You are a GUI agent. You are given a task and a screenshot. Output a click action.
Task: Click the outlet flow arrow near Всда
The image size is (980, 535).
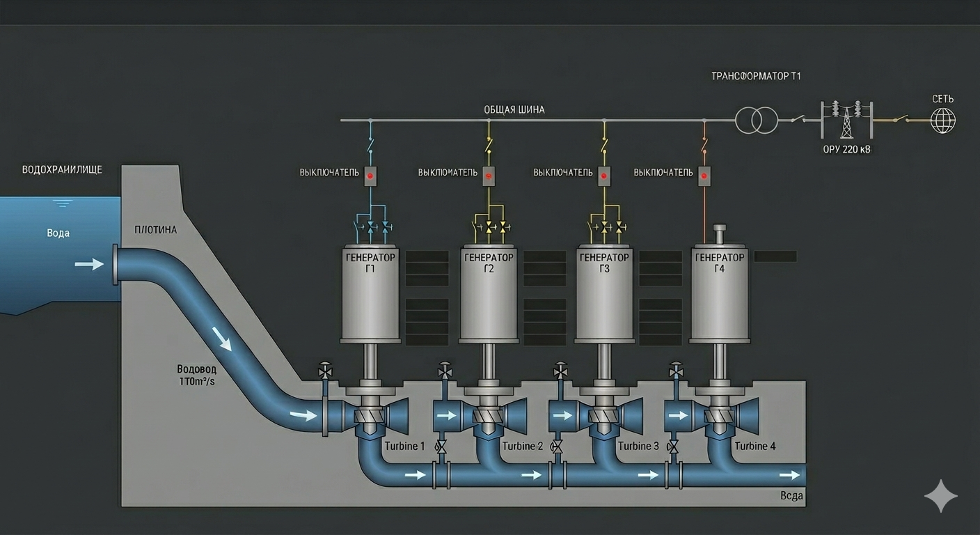789,475
